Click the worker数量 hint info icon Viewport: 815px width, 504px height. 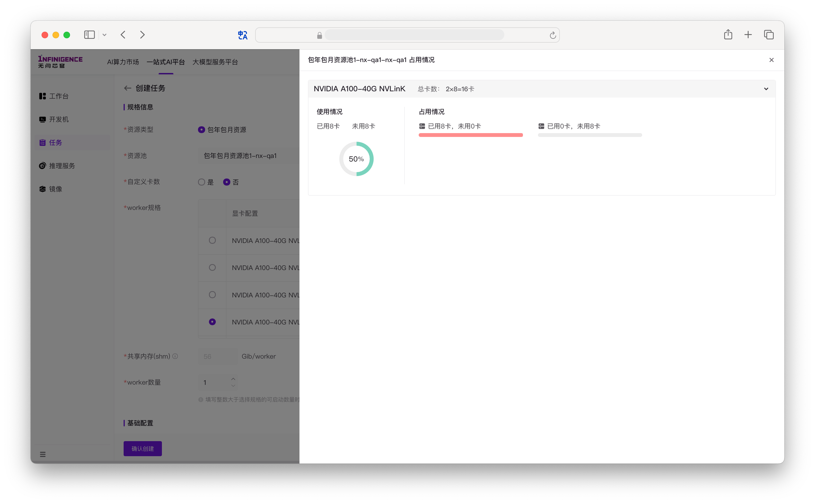coord(201,400)
